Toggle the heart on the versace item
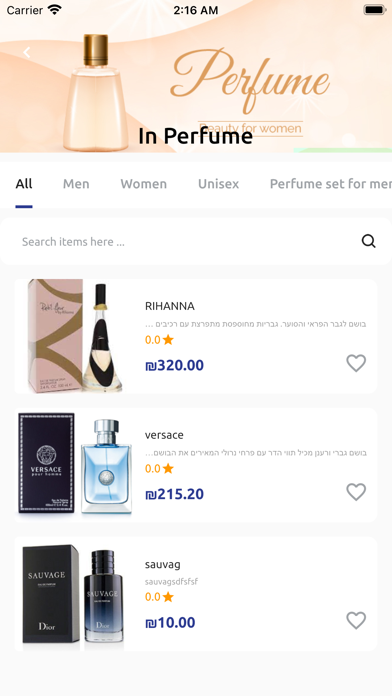Screen dimensions: 392x696 tap(356, 492)
